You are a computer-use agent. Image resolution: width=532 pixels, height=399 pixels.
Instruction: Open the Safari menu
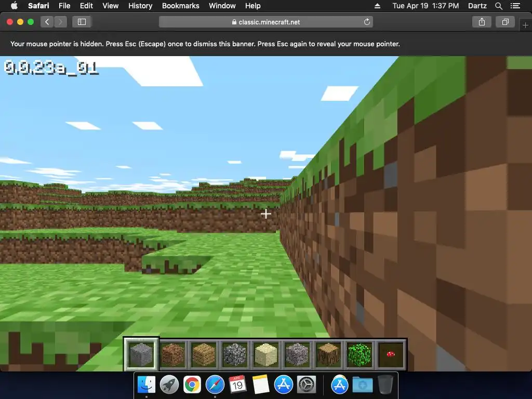(x=38, y=6)
